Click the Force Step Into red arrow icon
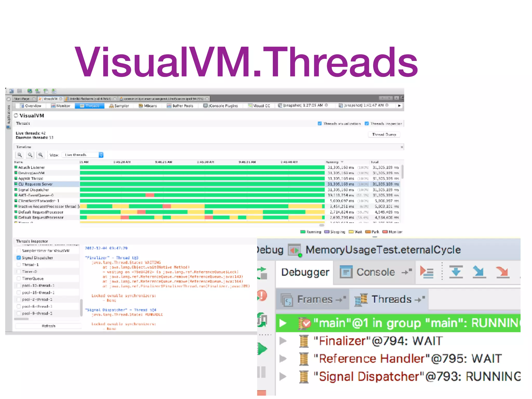The image size is (532, 399). pos(503,272)
